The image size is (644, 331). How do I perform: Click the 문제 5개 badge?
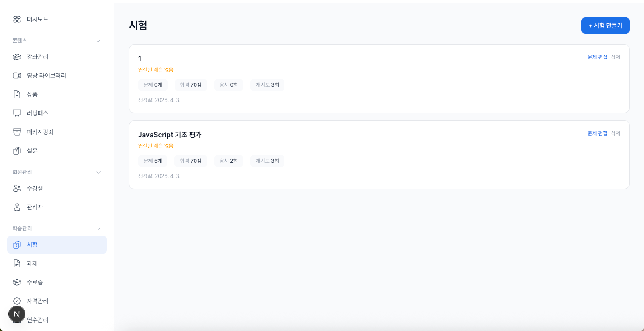[153, 161]
